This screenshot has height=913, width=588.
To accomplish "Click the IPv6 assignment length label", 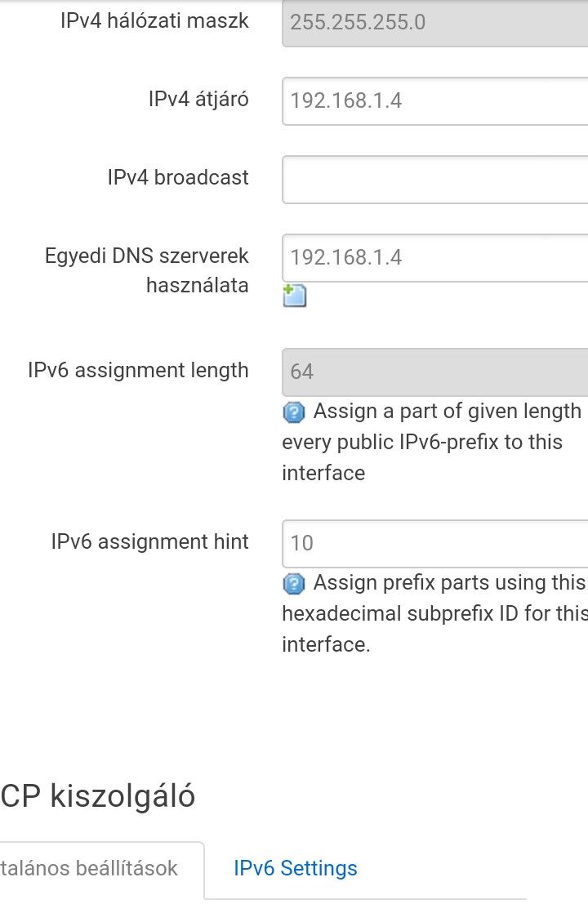I will [139, 370].
